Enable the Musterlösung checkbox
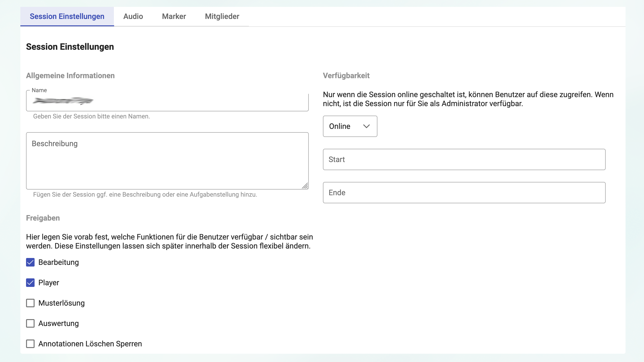 tap(30, 303)
